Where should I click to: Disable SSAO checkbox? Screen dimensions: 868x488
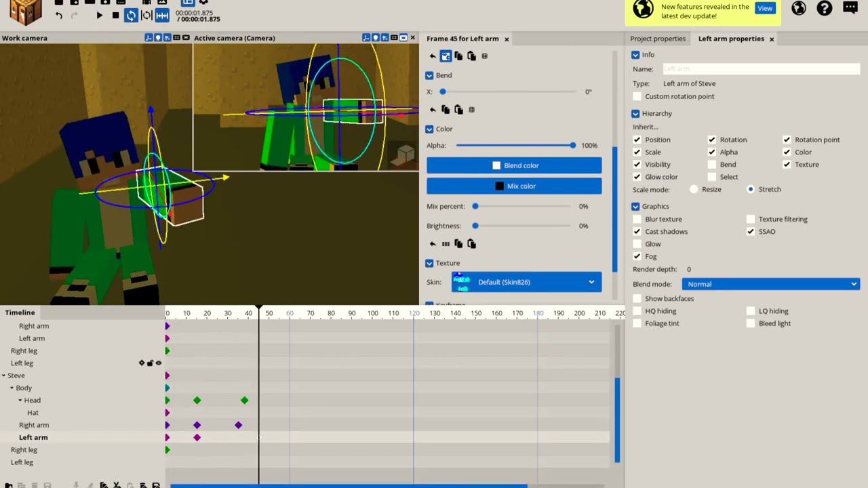[x=751, y=232]
